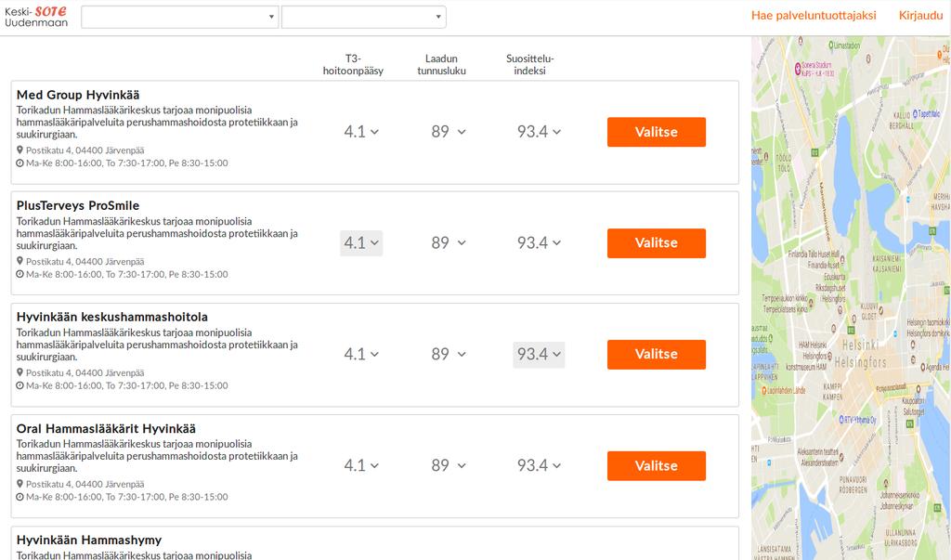The width and height of the screenshot is (951, 560).
Task: Open the 89 dropdown for PlusTerveys ProSmile
Action: coord(449,243)
